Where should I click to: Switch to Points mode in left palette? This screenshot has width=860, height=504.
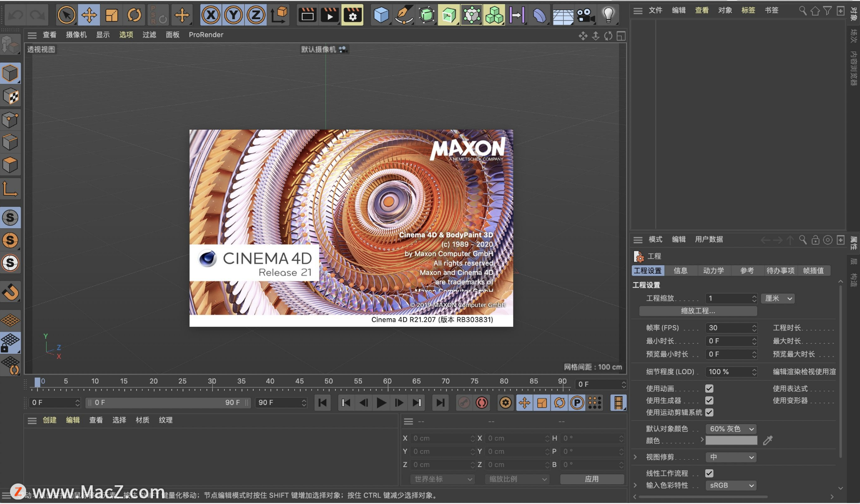pos(10,120)
